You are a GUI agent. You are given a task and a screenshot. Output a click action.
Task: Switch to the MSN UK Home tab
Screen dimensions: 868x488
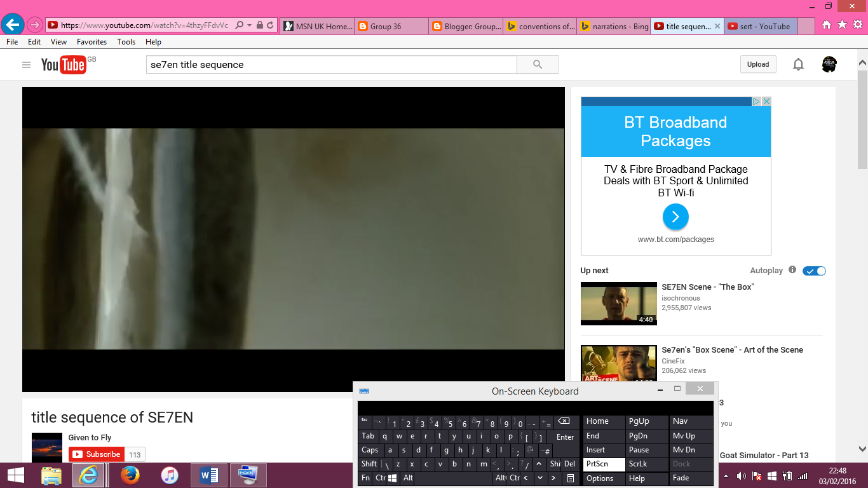coord(317,26)
